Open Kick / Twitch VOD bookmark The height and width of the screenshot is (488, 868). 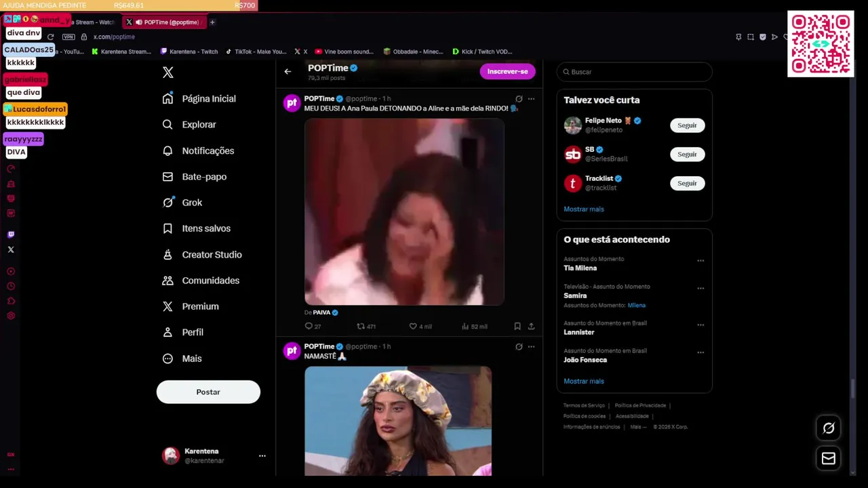coord(482,52)
